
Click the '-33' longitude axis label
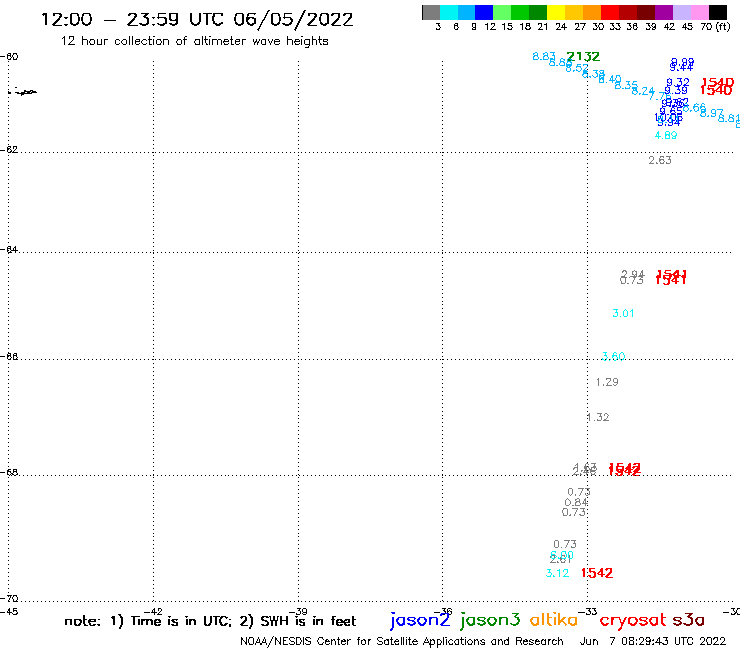(590, 612)
